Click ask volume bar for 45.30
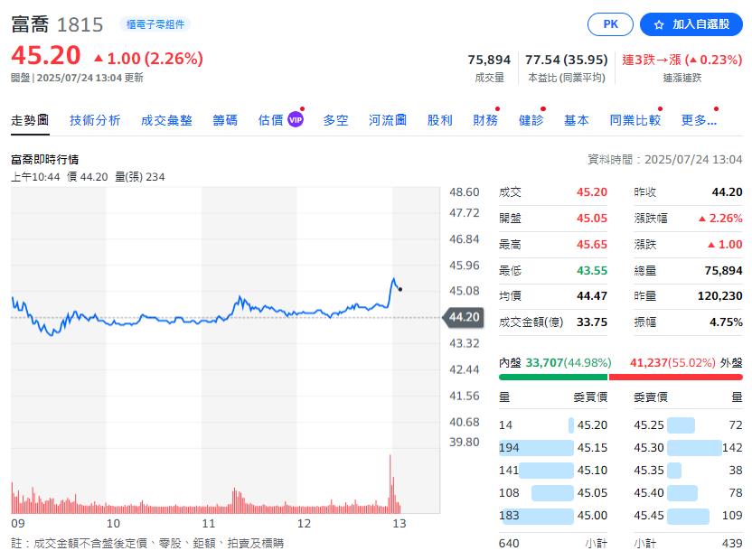Screen dimensions: 752x560 (x=694, y=448)
